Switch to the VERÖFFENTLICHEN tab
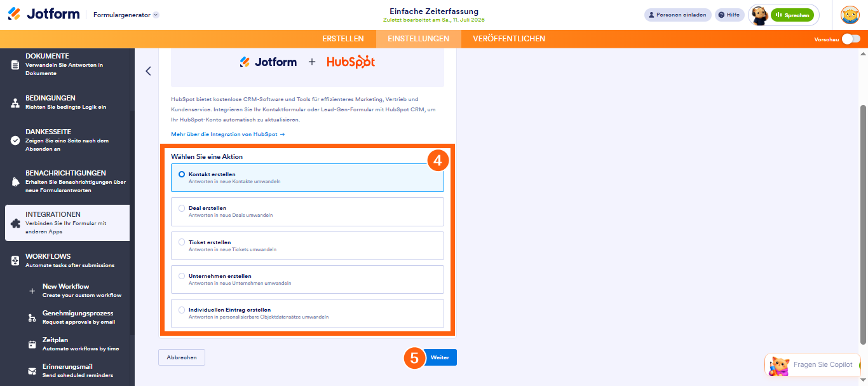 (509, 39)
